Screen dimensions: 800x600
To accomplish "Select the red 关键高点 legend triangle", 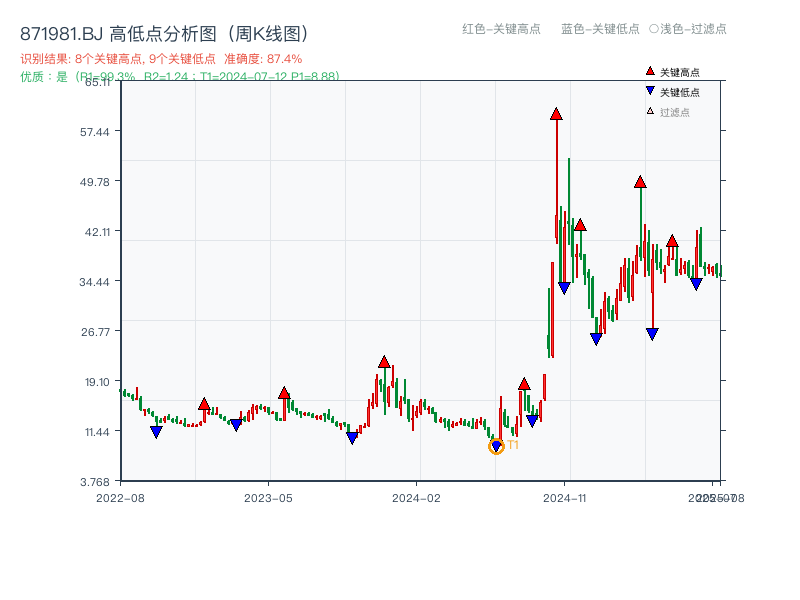I will pos(648,69).
